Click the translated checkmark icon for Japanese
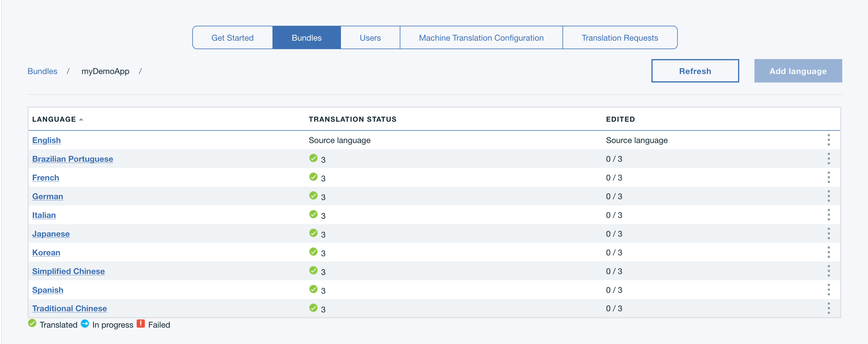This screenshot has height=344, width=868. click(313, 233)
